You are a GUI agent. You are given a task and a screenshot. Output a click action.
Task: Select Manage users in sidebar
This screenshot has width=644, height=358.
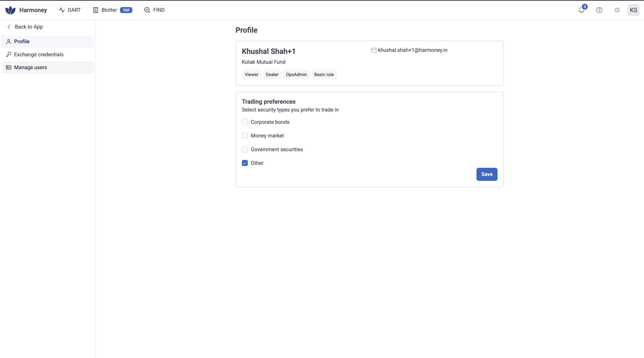click(x=31, y=67)
